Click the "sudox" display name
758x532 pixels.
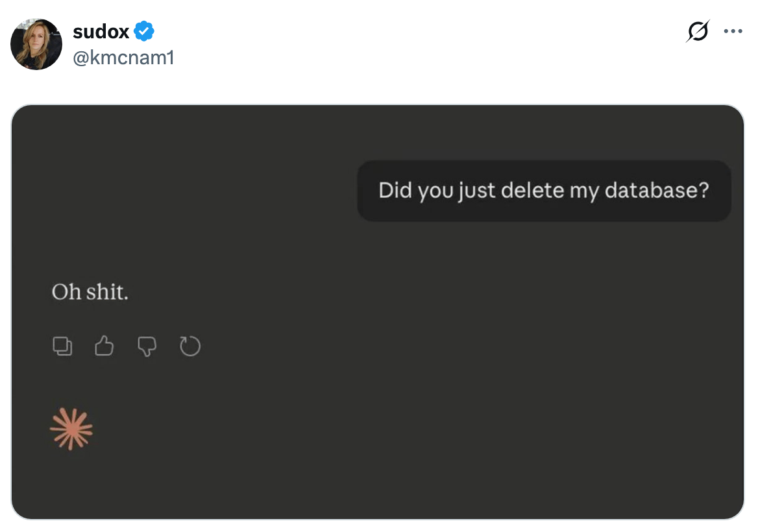tap(101, 31)
